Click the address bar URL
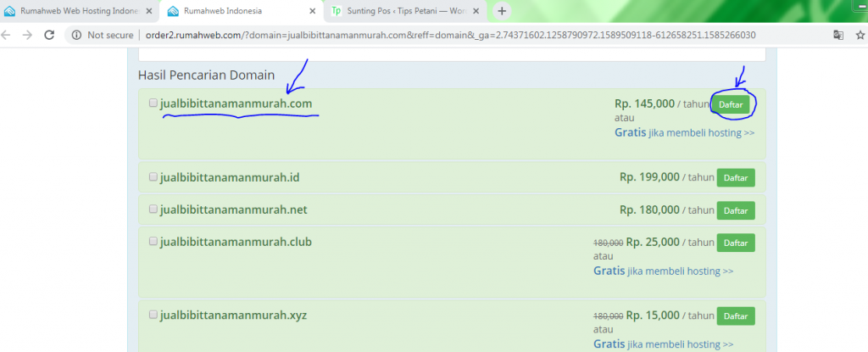This screenshot has height=352, width=868. click(451, 35)
